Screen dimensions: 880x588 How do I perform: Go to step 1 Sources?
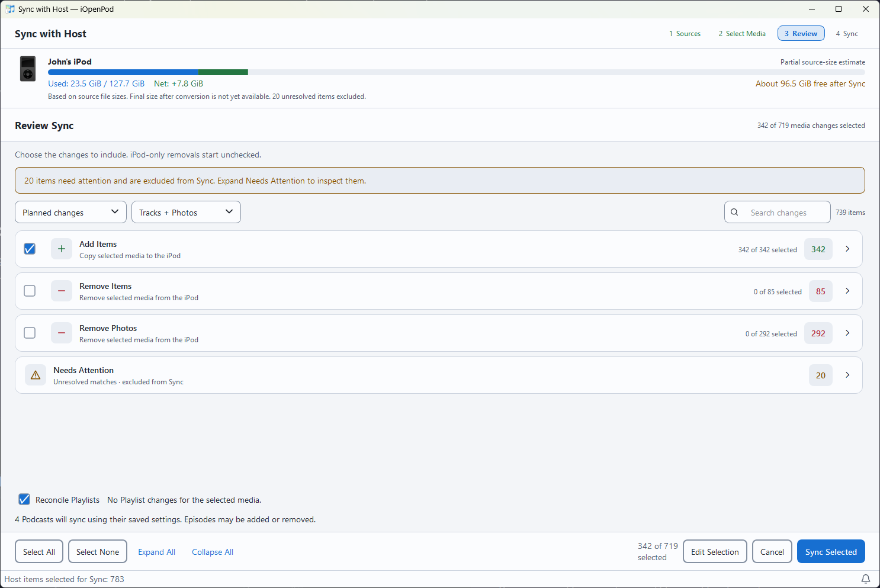pos(685,34)
